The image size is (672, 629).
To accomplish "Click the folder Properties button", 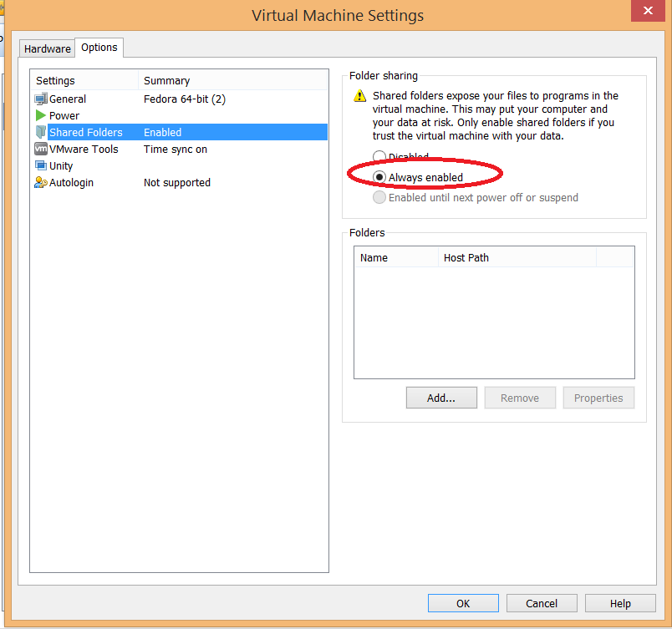I will [x=598, y=398].
